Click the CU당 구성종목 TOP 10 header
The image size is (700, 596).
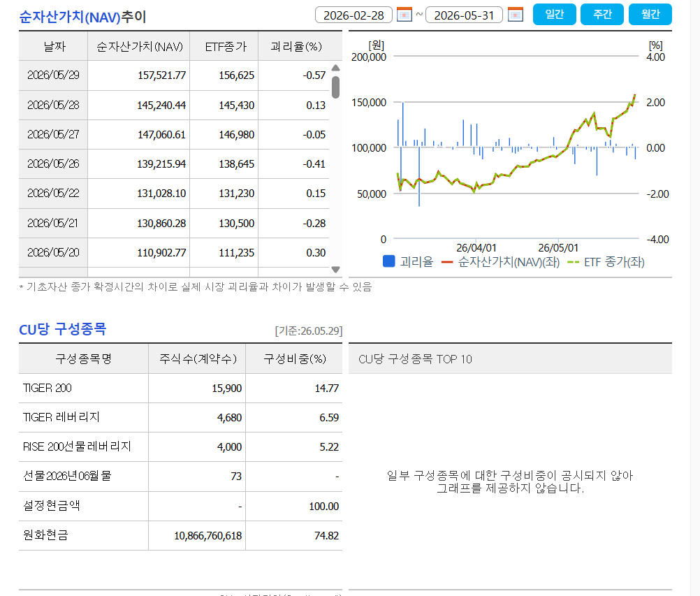pos(415,359)
